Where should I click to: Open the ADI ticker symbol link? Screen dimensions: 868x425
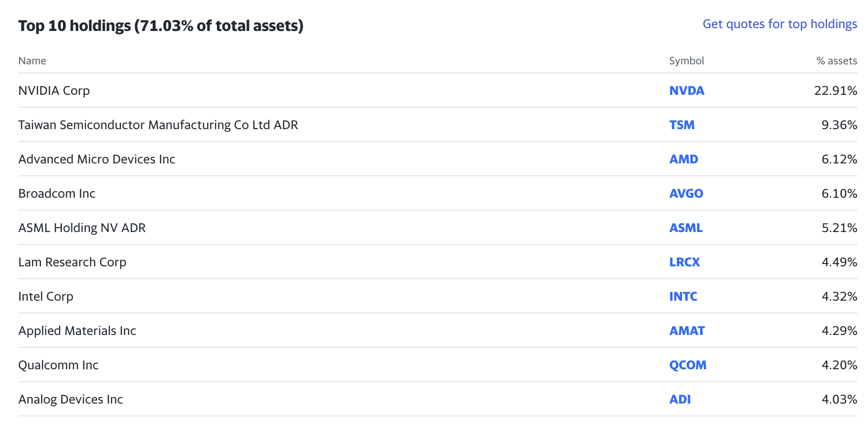click(680, 399)
